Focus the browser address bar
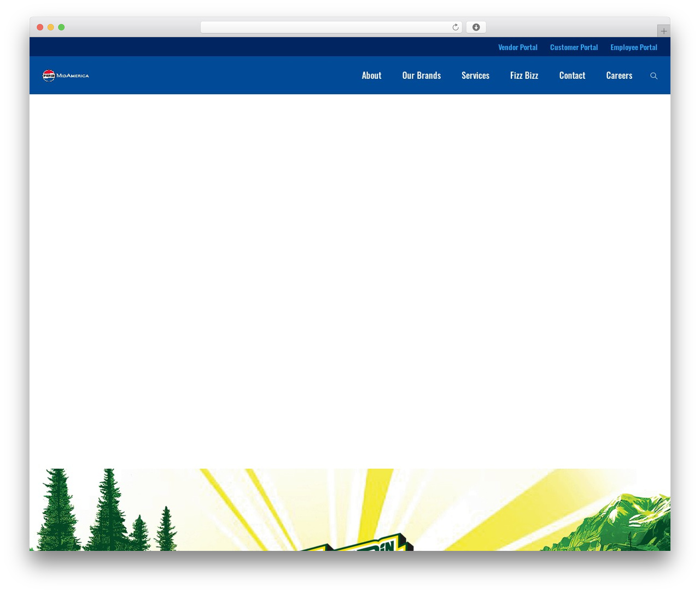Screen dimensions: 700x593 [331, 27]
